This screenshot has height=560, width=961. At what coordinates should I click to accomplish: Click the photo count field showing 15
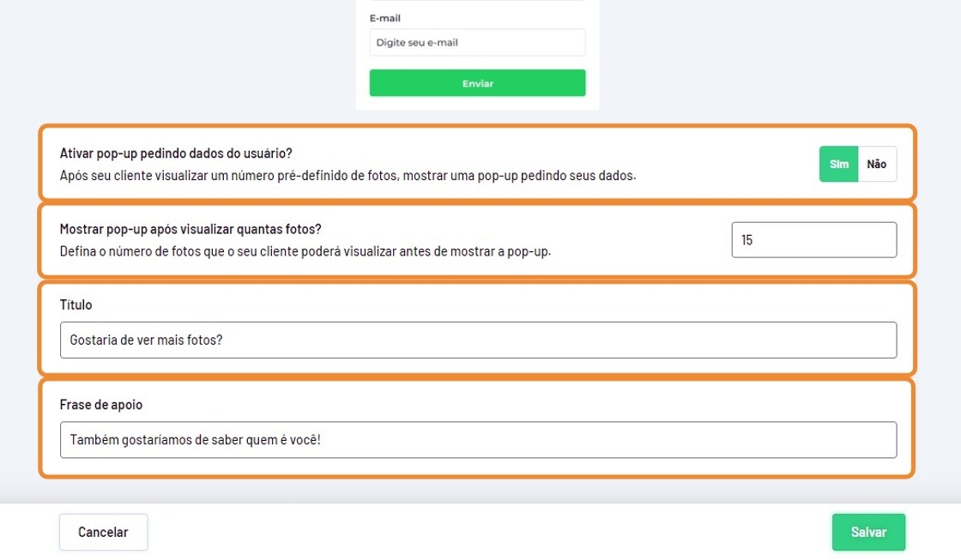(813, 240)
